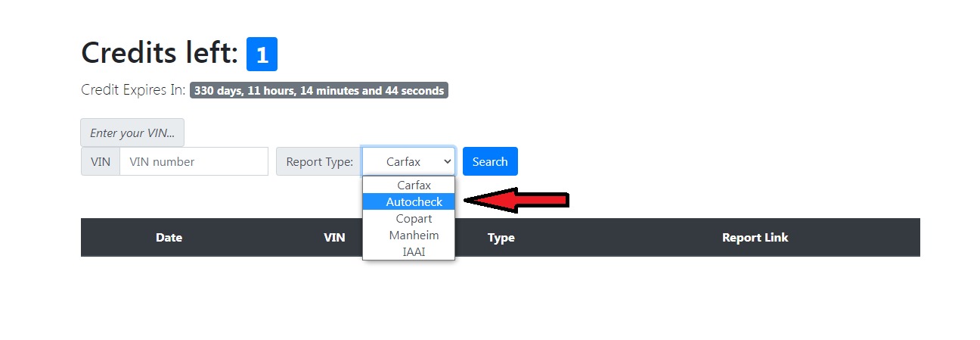Click the red arrow pointing to Autocheck
Viewport: 980px width, 340px height.
click(516, 200)
